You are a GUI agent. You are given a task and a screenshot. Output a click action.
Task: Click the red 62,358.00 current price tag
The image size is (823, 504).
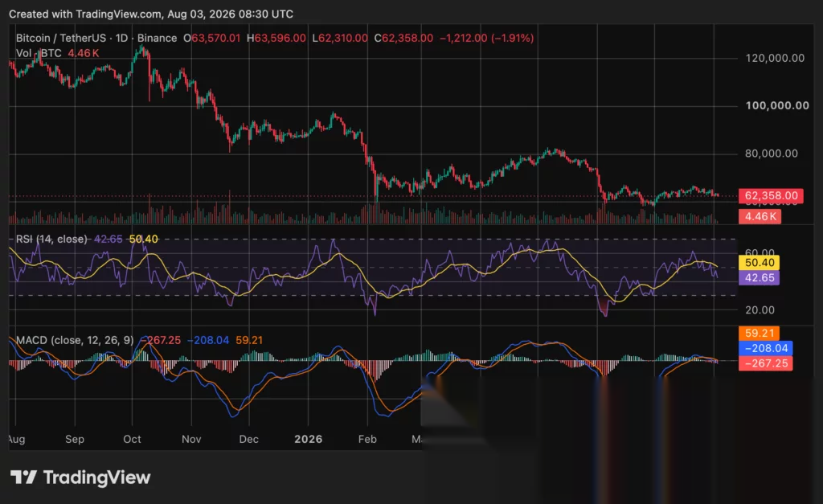coord(771,196)
